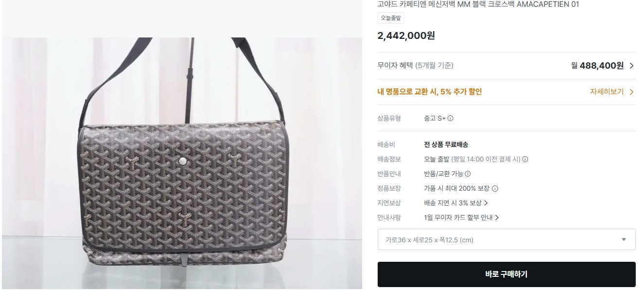
Task: Click the chevron after 무이자 카드 할부 안내
Action: point(497,217)
